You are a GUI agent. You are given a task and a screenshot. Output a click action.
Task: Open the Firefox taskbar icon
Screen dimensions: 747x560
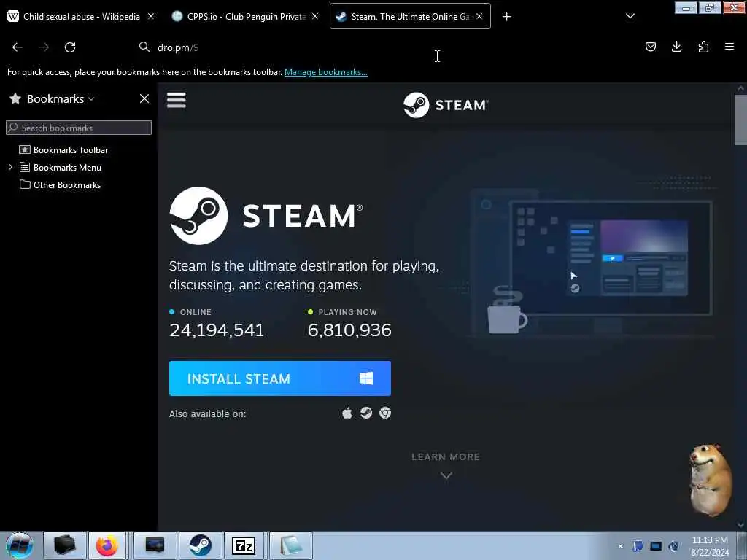pos(107,545)
